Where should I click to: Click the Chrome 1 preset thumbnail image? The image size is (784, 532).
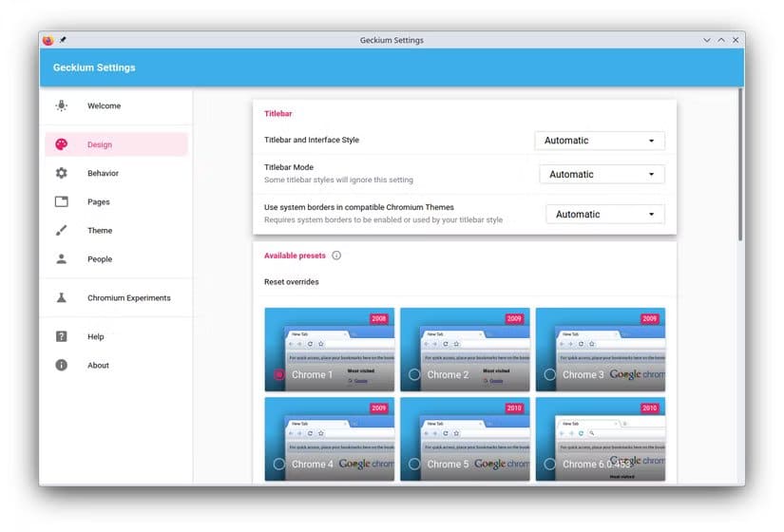(330, 350)
